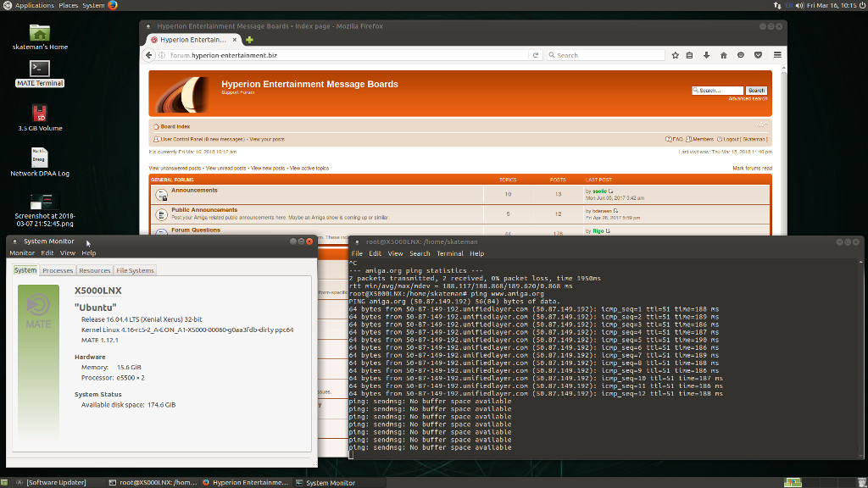
Task: Show bookmarks list icon in Firefox toolbar
Action: pos(689,55)
